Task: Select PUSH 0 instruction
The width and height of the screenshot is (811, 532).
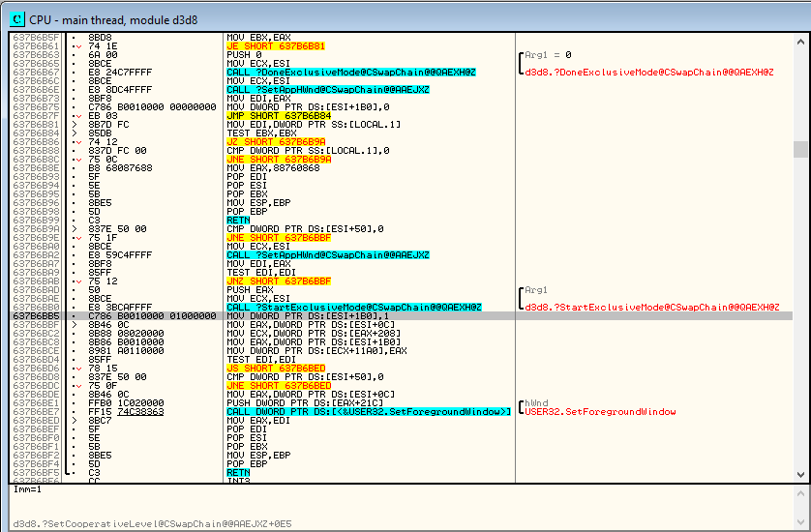Action: pos(244,55)
